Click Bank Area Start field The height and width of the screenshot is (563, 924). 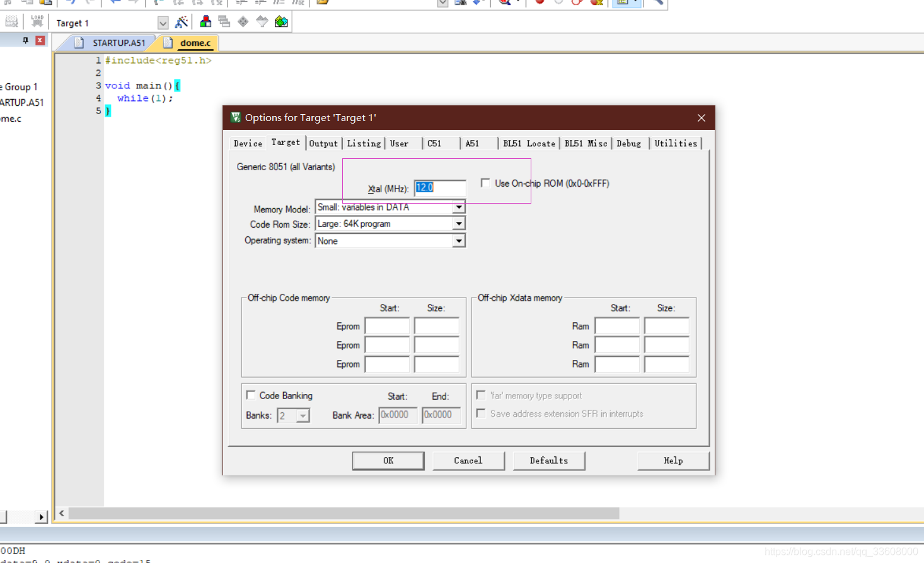[x=398, y=415]
